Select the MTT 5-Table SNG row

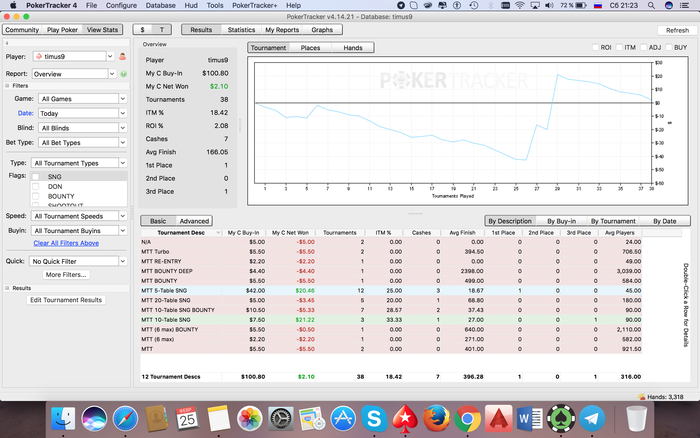coord(391,291)
